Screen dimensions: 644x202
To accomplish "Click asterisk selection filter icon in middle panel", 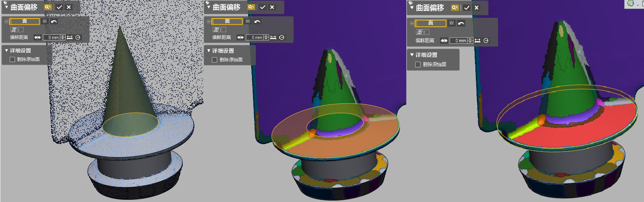I will [x=248, y=21].
